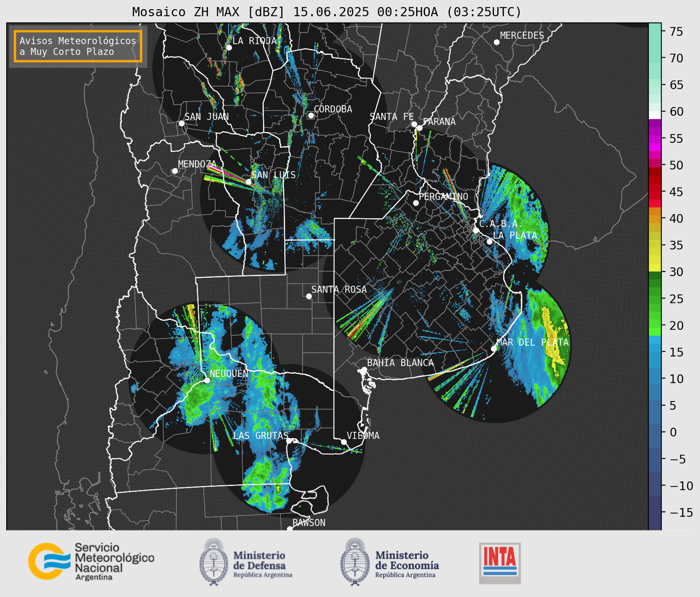Screen dimensions: 700x597
Task: Click the blue 10 dBZ color band
Action: 655,379
